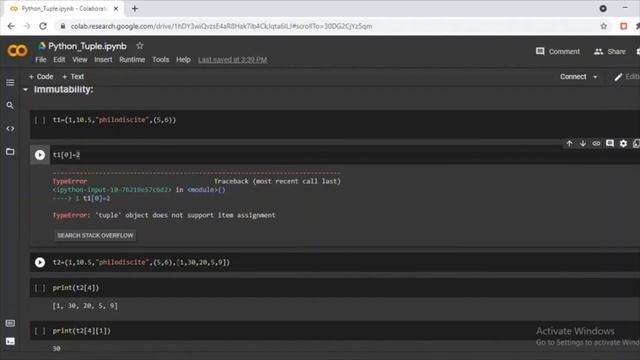This screenshot has width=640, height=360.
Task: Star the Python_Tuple.ipynb notebook
Action: [140, 46]
